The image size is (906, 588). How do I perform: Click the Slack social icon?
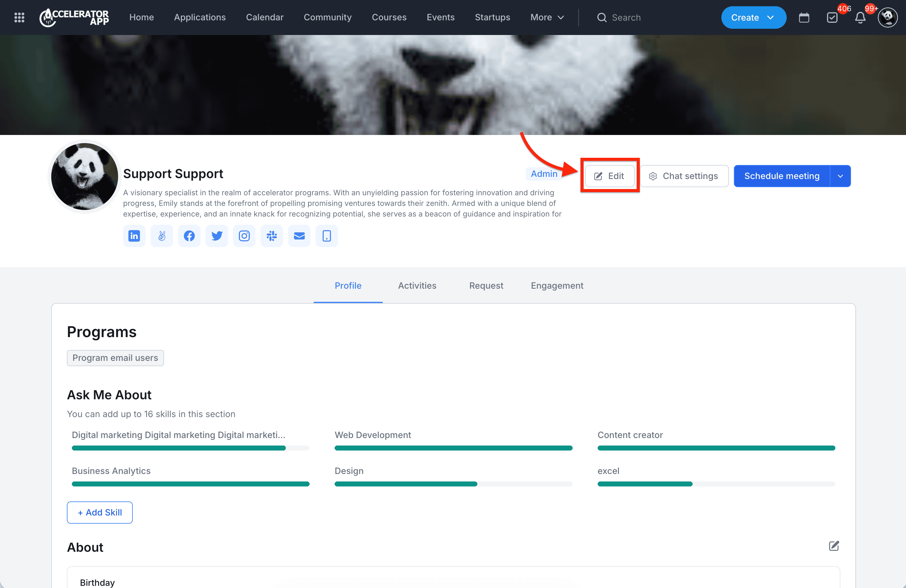coord(271,236)
